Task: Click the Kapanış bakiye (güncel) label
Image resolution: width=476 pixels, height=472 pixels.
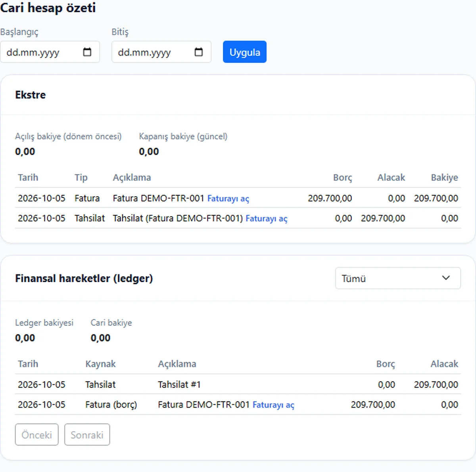Action: click(183, 136)
